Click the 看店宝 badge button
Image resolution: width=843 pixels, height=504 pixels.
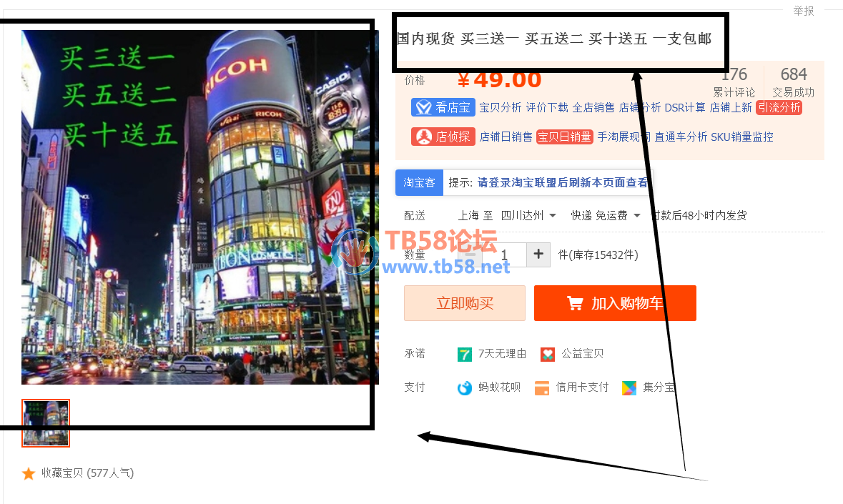443,107
